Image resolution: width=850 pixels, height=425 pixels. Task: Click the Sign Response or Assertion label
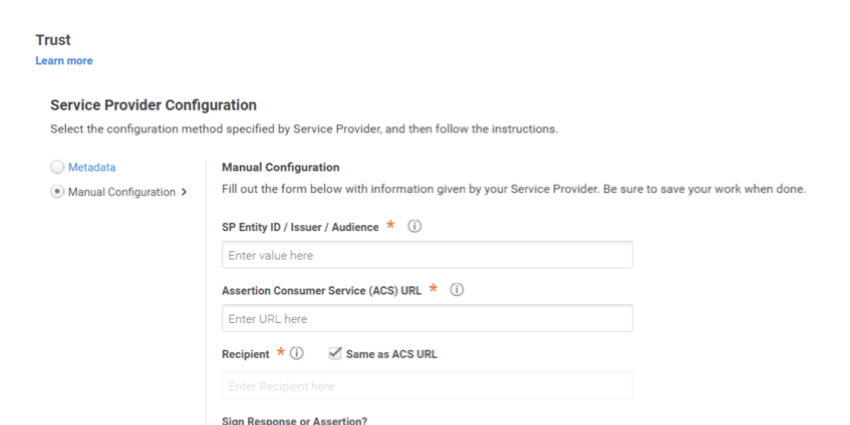tap(294, 420)
